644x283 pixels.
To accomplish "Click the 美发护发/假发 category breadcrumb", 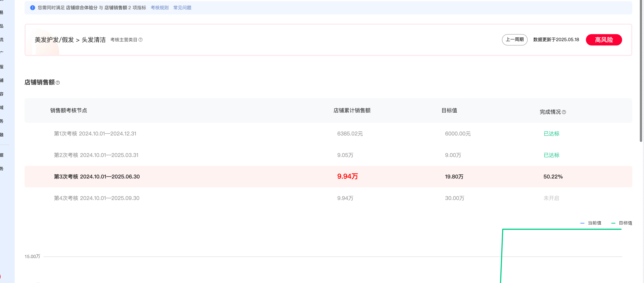I will pyautogui.click(x=54, y=40).
